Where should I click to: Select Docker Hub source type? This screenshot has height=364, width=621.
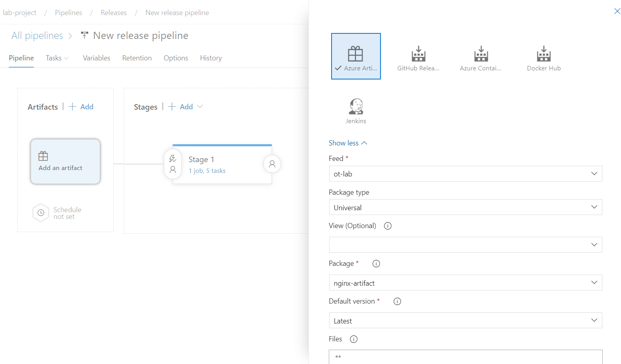pyautogui.click(x=543, y=58)
